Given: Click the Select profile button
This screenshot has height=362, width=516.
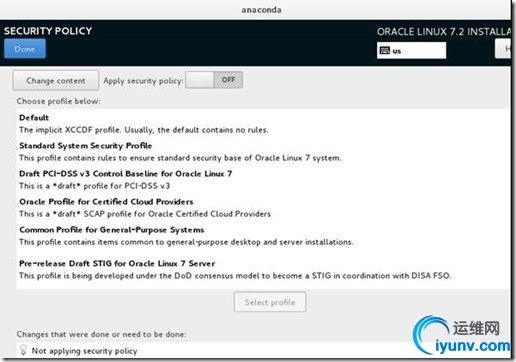Looking at the screenshot, I should (x=270, y=302).
